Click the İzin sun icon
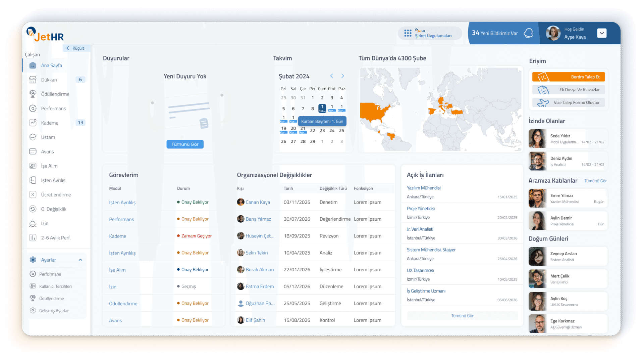 coord(33,223)
